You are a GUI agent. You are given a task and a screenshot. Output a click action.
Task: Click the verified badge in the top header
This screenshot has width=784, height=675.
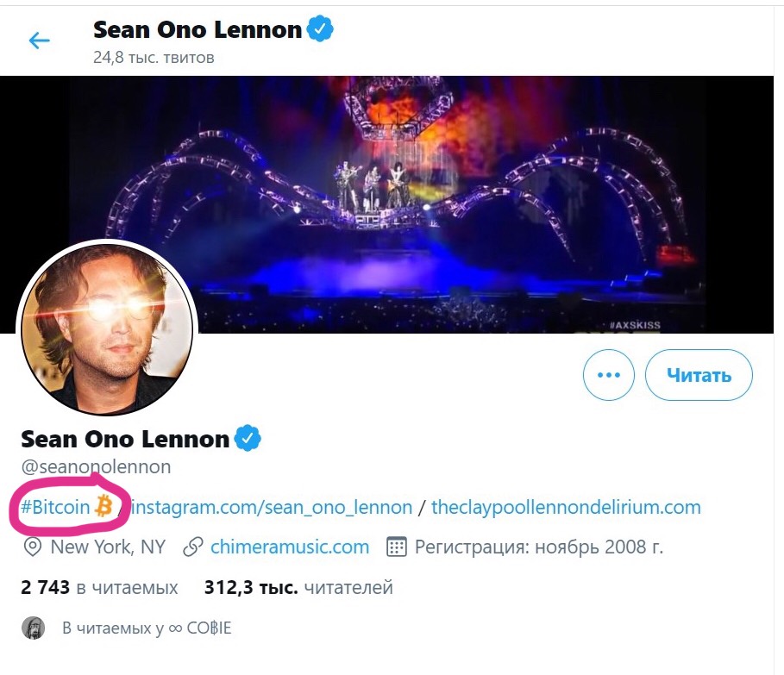pos(321,29)
